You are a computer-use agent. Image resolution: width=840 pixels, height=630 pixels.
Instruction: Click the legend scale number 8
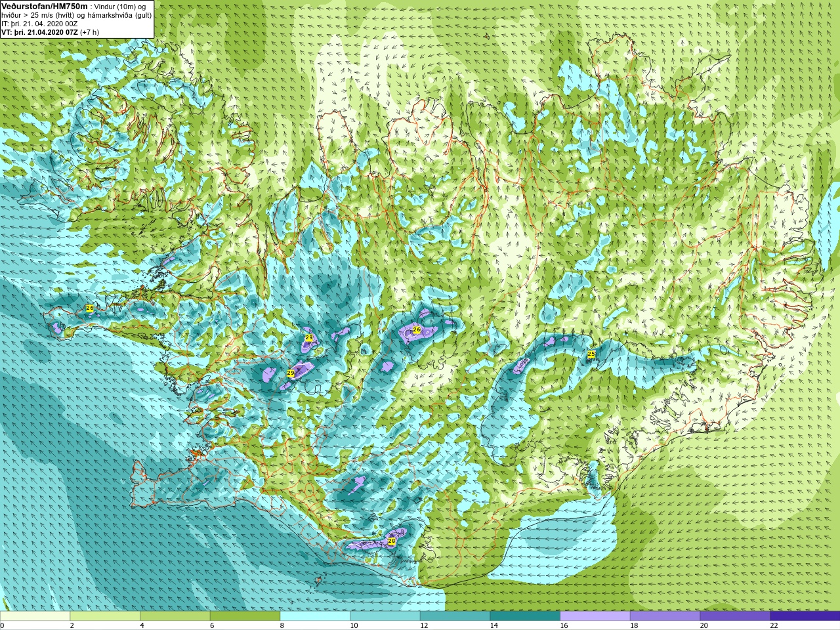pyautogui.click(x=282, y=625)
